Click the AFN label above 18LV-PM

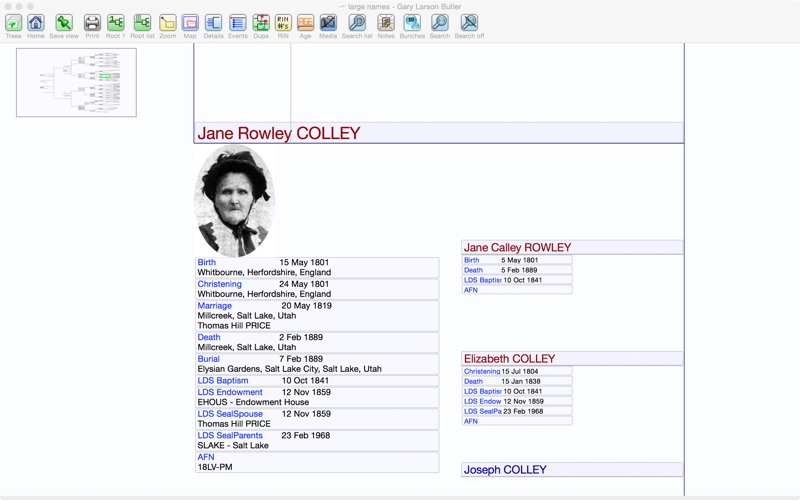click(x=206, y=457)
